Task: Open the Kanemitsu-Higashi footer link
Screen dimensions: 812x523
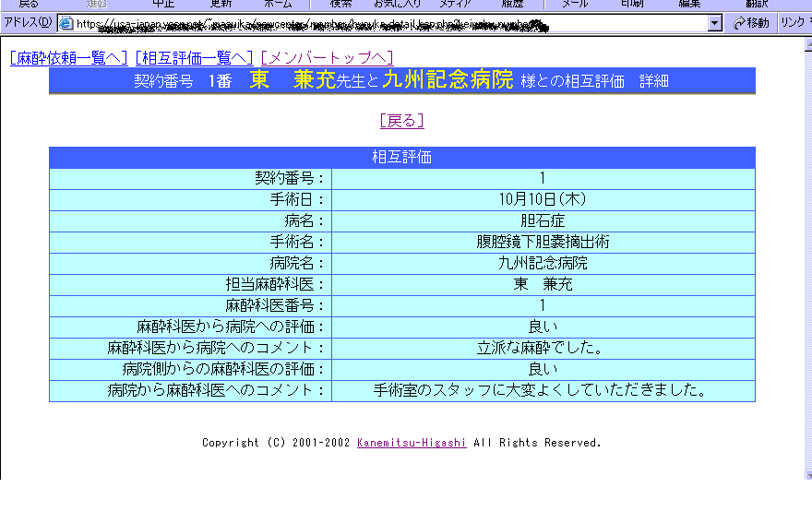Action: point(411,443)
